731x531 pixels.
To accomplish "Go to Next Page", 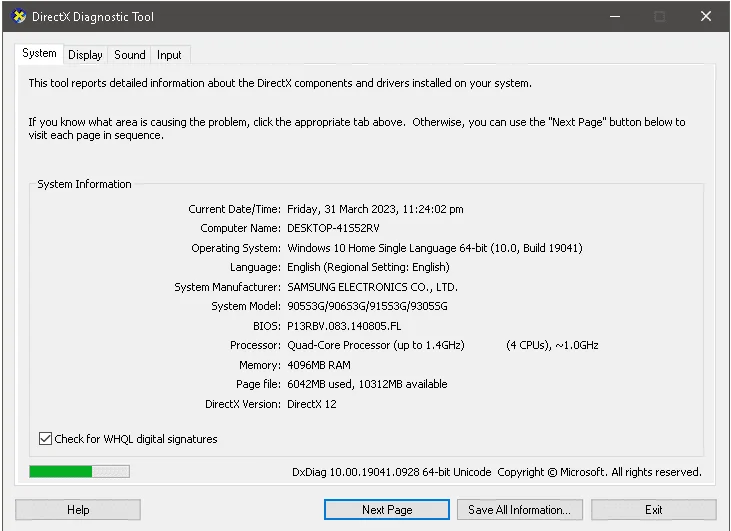I will [x=387, y=510].
